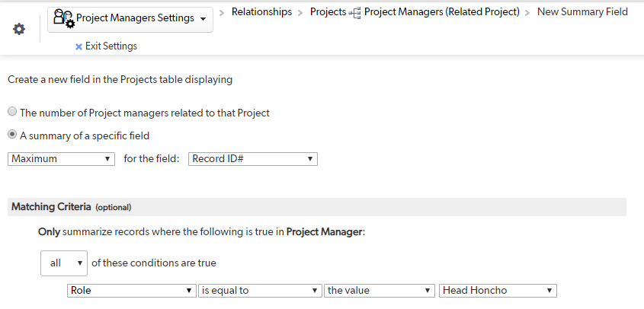Click the chevron before New Summary Field
Image resolution: width=644 pixels, height=309 pixels.
pyautogui.click(x=527, y=13)
